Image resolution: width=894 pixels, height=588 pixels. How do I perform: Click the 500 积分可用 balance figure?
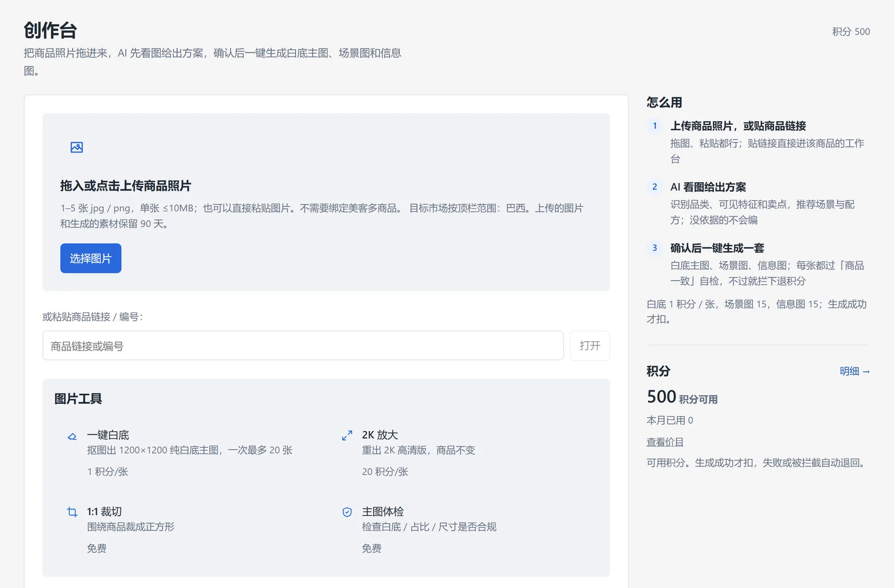(682, 397)
